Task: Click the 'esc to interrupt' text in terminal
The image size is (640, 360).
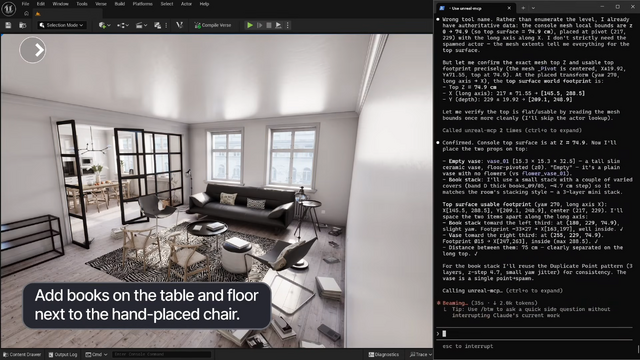Action: tap(468, 346)
